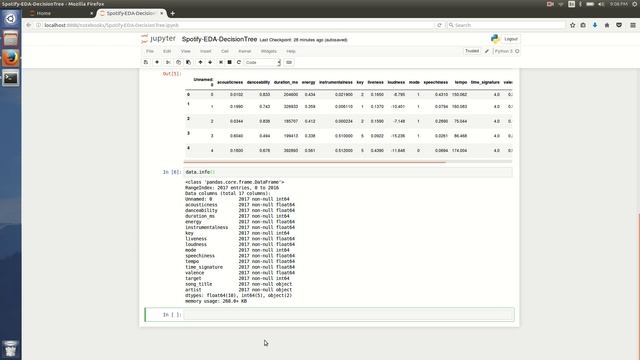Click the pencil edit-mode indicator icon
Image resolution: width=640 pixels, height=360 pixels.
coord(487,51)
